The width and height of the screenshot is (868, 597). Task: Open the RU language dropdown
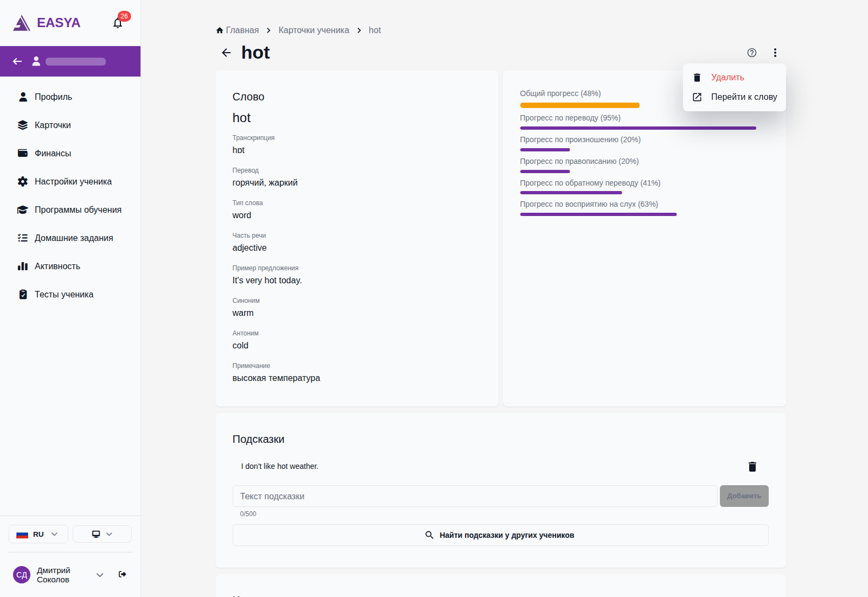click(x=38, y=534)
